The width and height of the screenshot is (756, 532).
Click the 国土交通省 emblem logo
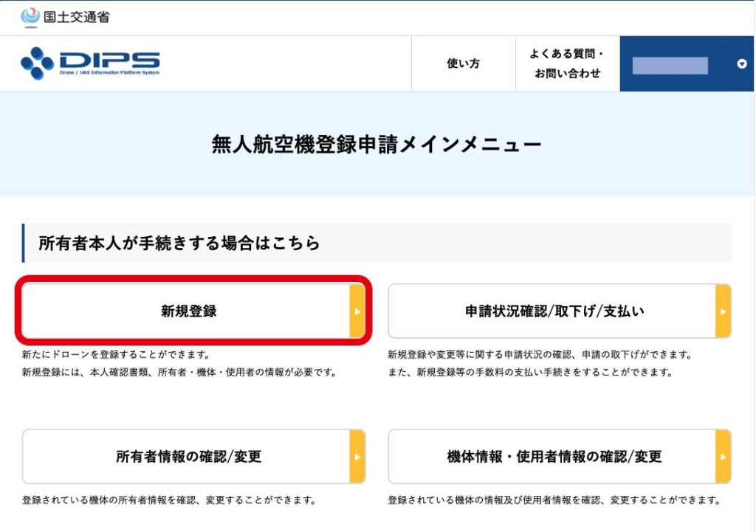click(x=30, y=18)
